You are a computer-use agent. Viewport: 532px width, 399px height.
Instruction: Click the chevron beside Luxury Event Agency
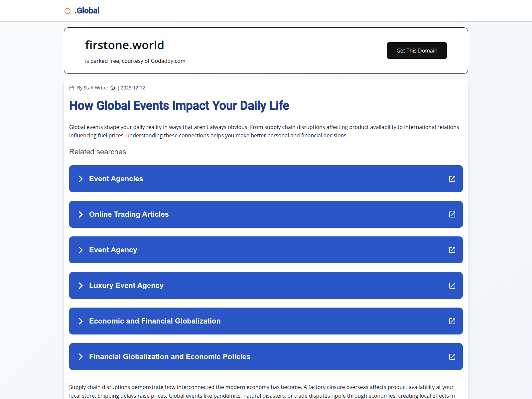click(80, 286)
